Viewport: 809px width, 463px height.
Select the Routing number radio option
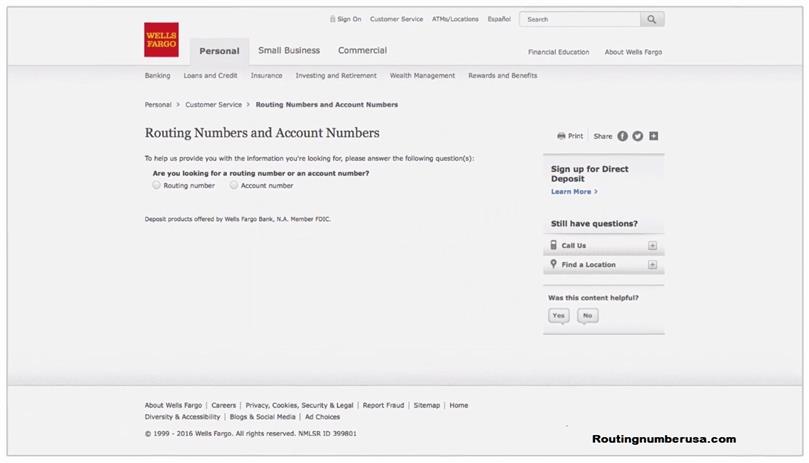point(156,185)
